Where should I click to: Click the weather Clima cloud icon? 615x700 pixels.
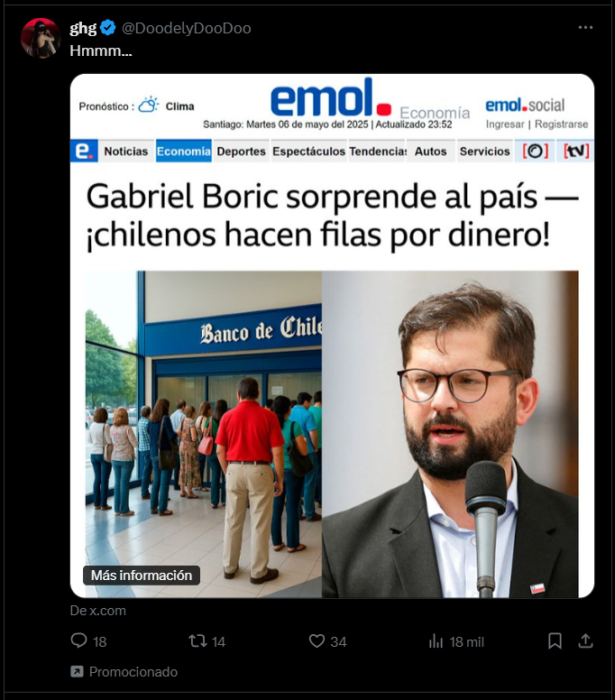(149, 105)
